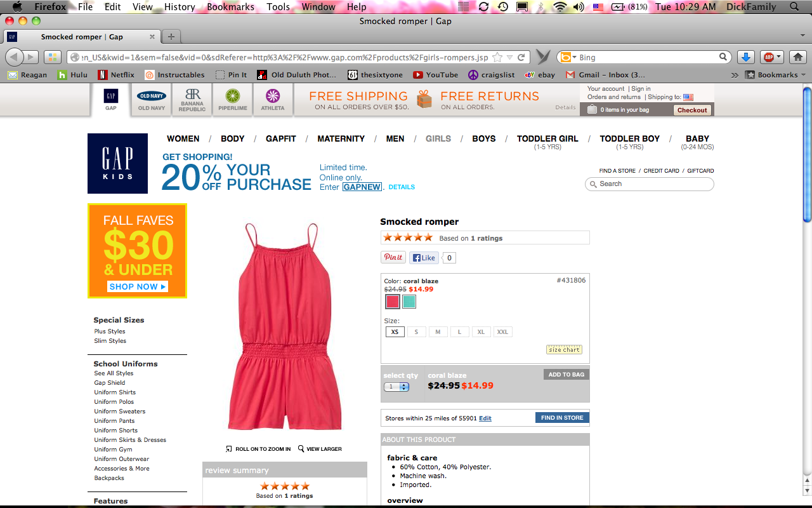Like the product on Facebook
The height and width of the screenshot is (508, 812).
424,258
